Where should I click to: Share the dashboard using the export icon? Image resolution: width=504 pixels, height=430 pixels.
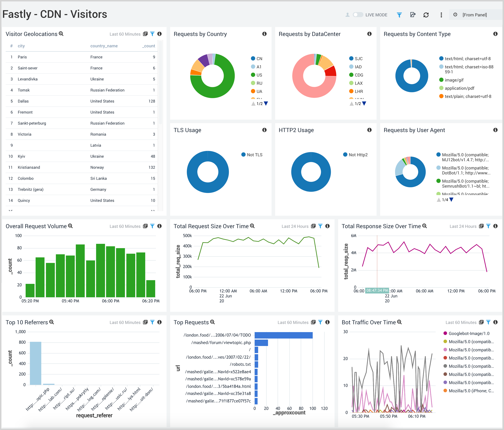[x=413, y=15]
